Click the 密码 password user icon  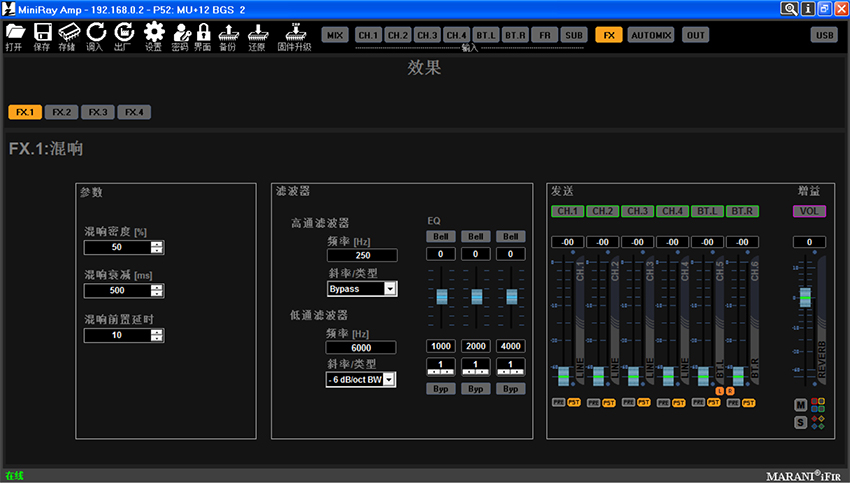(180, 33)
